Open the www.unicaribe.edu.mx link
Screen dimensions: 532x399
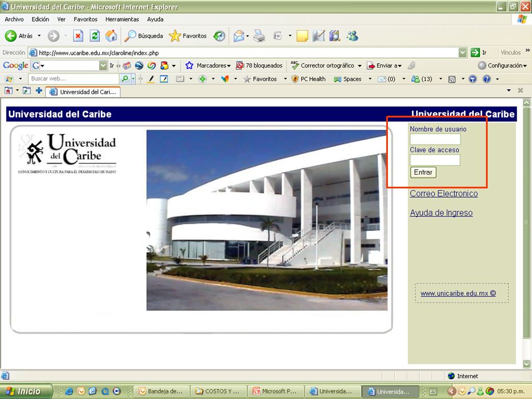pos(458,293)
